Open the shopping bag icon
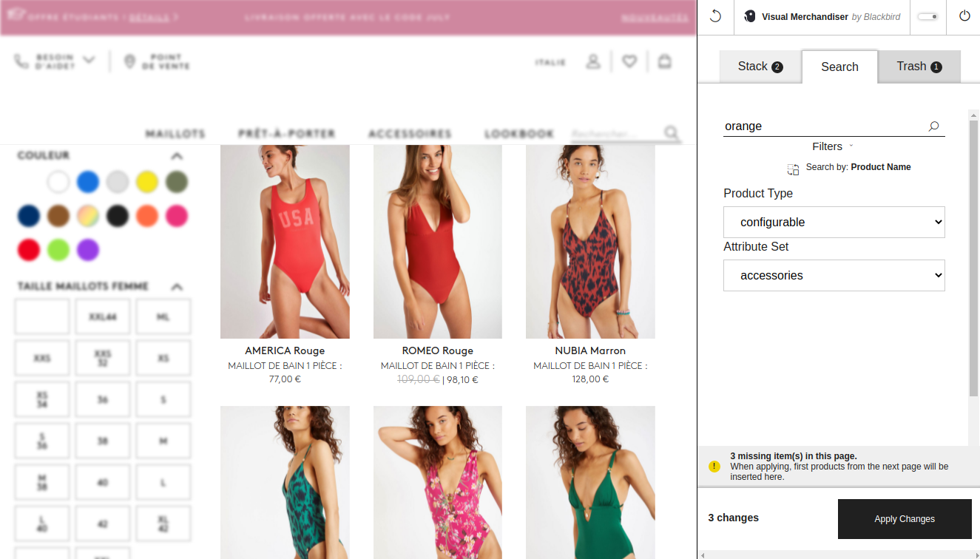Screen dimensions: 980x559 [x=665, y=61]
